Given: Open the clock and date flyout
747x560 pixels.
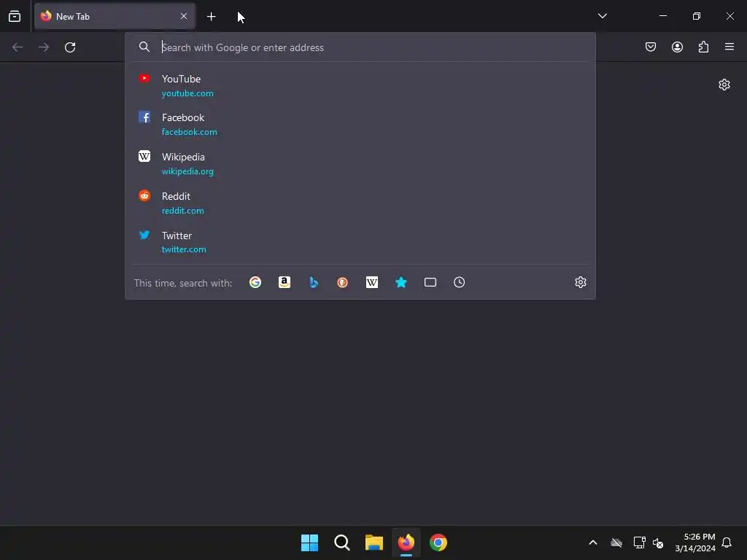Looking at the screenshot, I should click(x=694, y=542).
